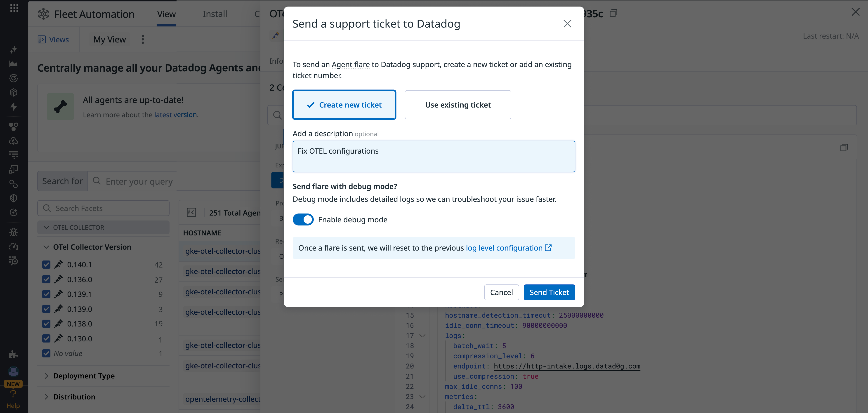Click the Fleet Automation gear icon
Viewport: 868px width, 413px height.
(43, 14)
